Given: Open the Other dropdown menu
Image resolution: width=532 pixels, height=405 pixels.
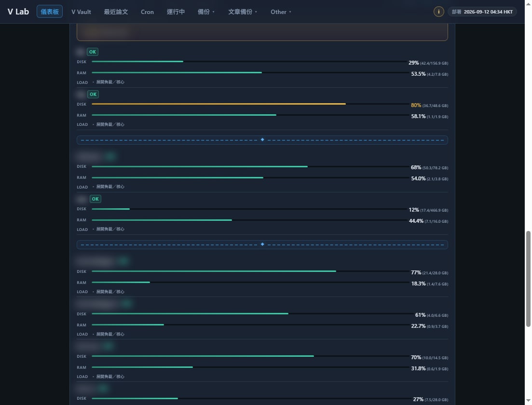Looking at the screenshot, I should (281, 12).
